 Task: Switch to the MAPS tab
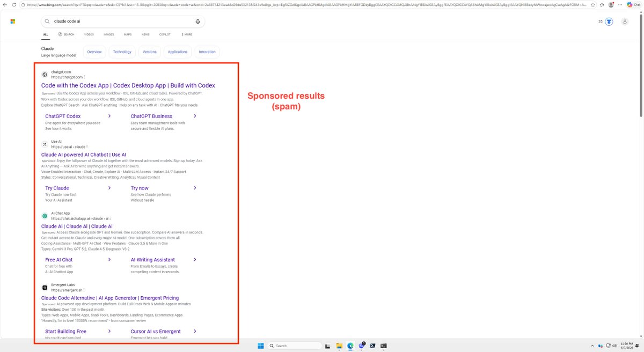tap(128, 34)
